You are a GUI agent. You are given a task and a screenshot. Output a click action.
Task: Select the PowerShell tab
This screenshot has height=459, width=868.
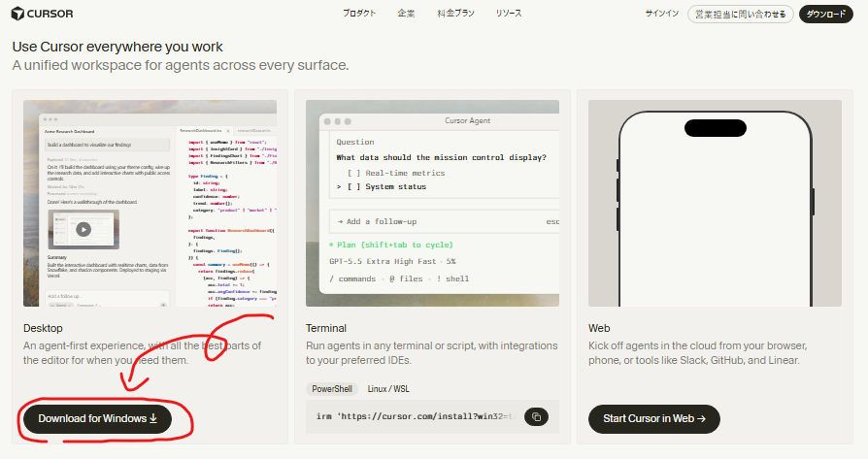[x=332, y=389]
